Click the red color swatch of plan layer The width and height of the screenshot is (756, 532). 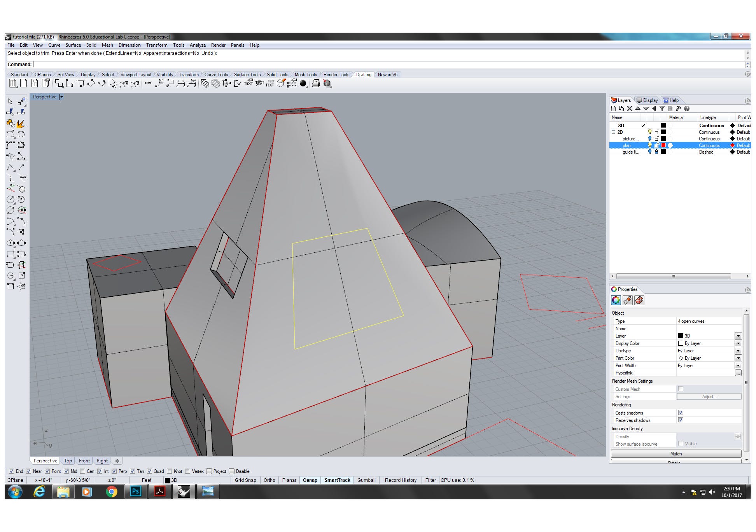pos(663,145)
